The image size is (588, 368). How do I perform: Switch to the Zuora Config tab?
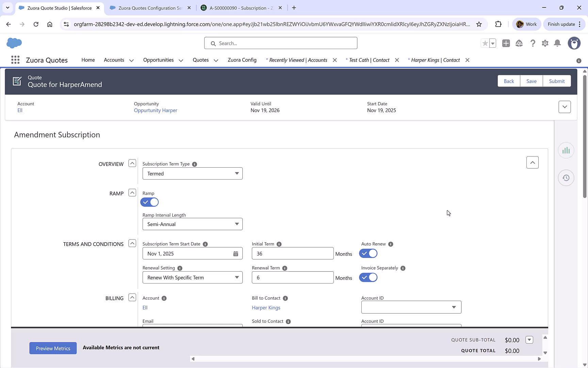pyautogui.click(x=242, y=60)
